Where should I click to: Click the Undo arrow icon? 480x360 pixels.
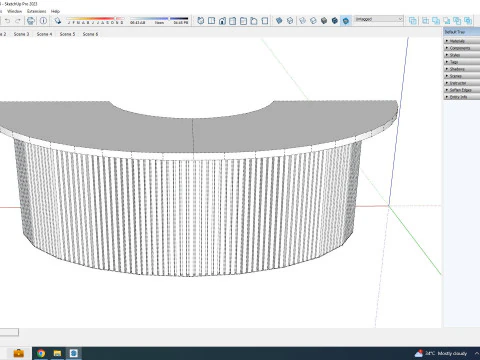[7, 21]
